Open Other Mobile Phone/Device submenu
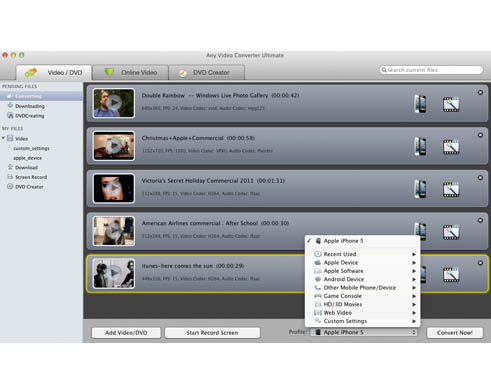 [x=363, y=288]
